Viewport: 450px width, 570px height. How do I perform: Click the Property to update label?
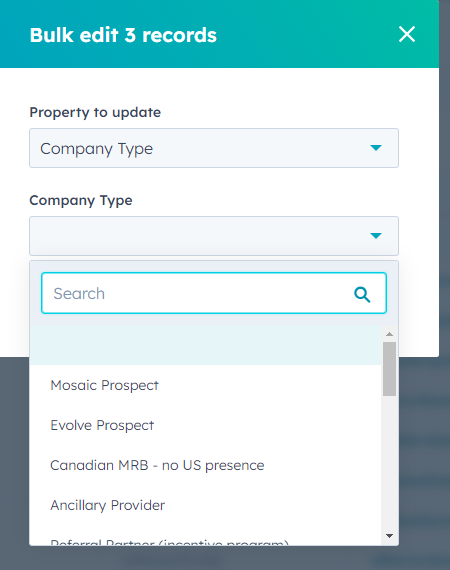tap(95, 112)
